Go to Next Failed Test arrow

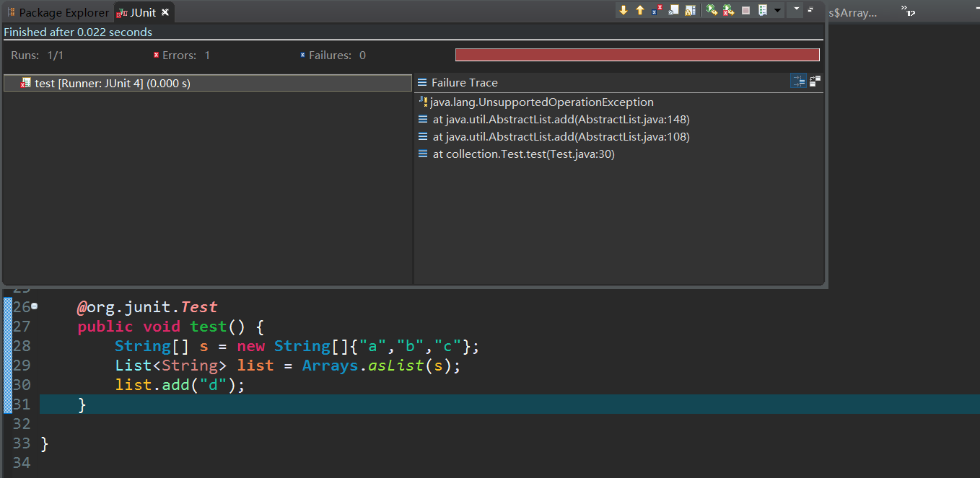624,10
